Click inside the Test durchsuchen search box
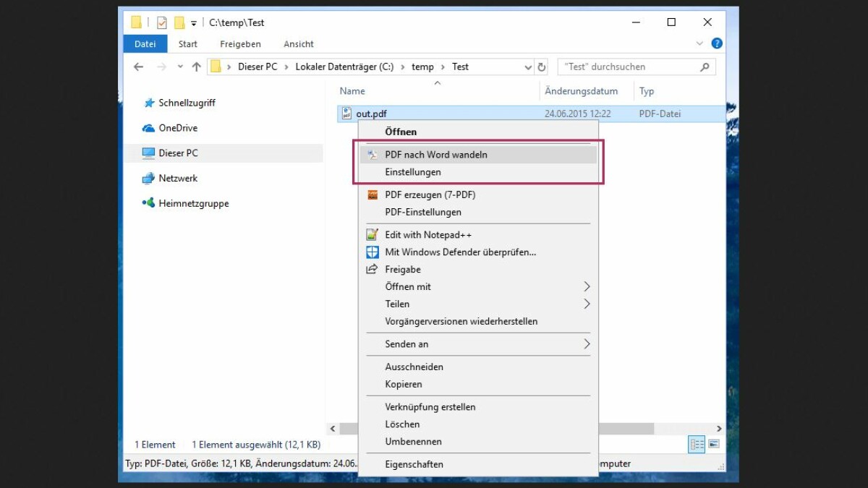Screen dimensions: 868x488 (x=629, y=67)
